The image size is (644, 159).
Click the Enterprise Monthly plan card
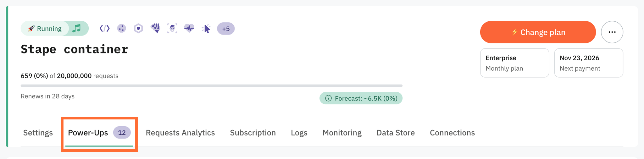[514, 63]
